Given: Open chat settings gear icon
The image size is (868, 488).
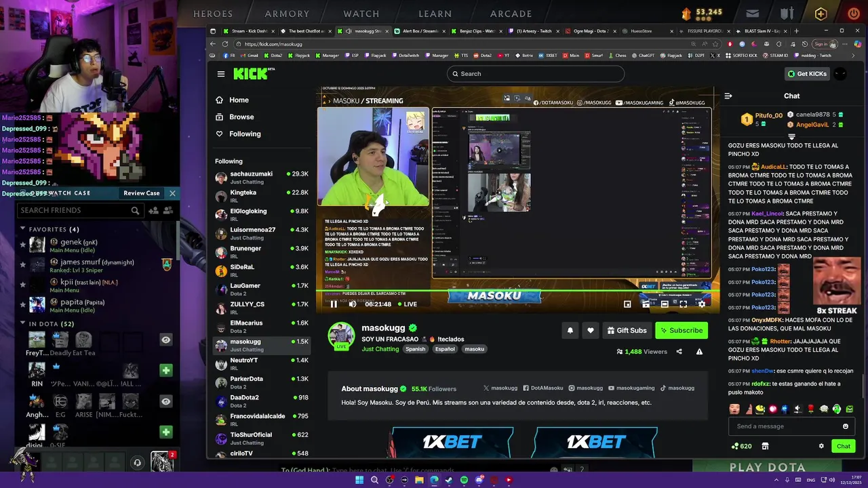Looking at the screenshot, I should [x=821, y=446].
